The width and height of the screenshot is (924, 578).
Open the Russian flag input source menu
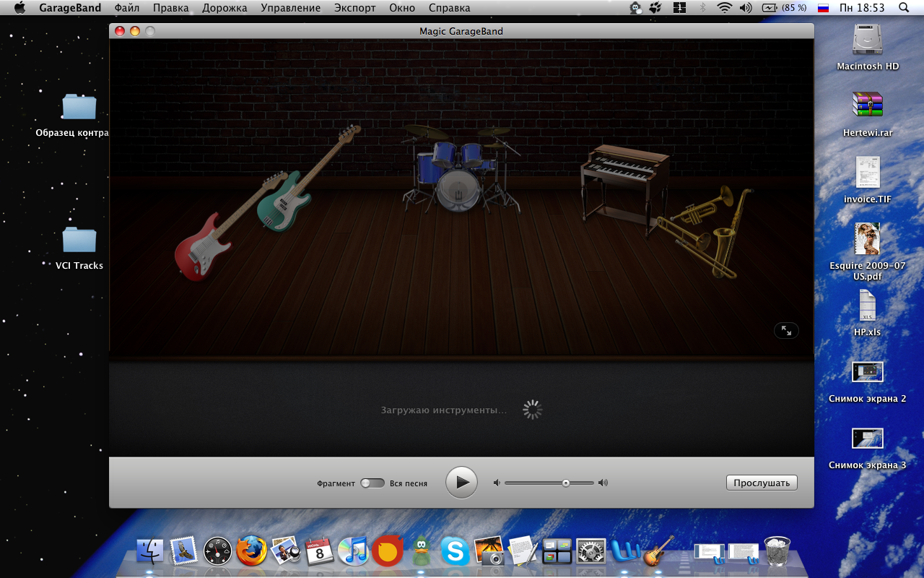click(x=823, y=8)
